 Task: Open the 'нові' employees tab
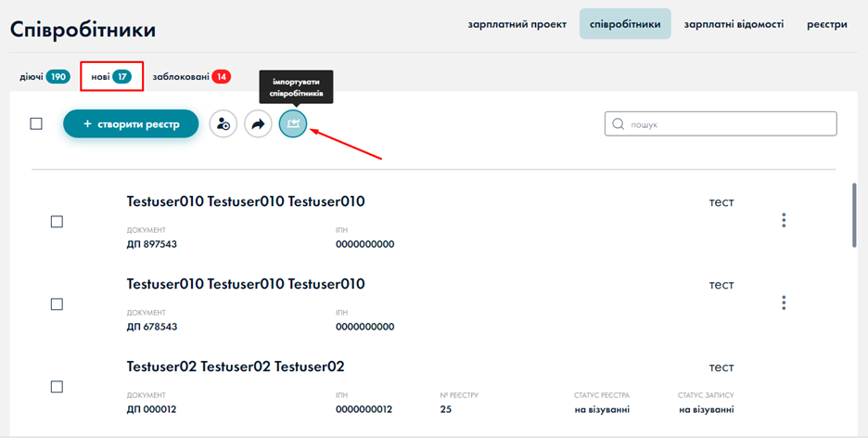111,76
